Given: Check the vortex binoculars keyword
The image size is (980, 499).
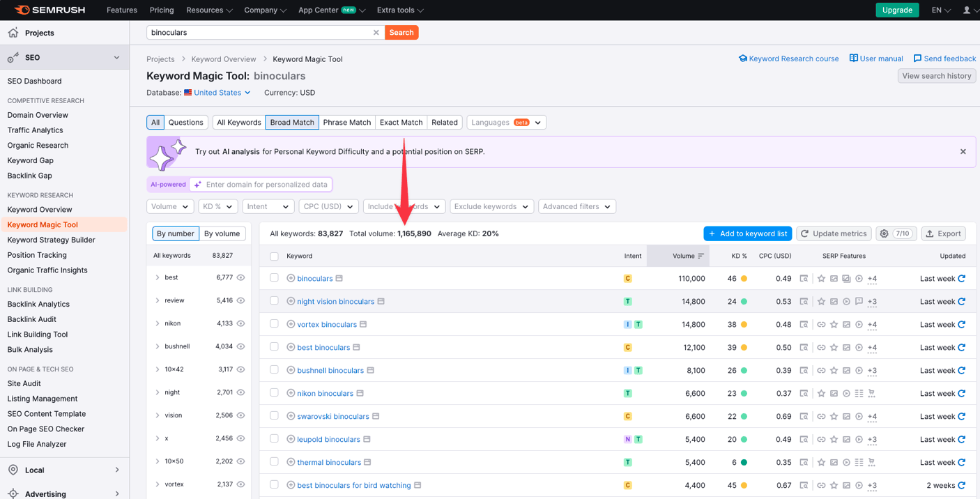Looking at the screenshot, I should click(x=274, y=324).
